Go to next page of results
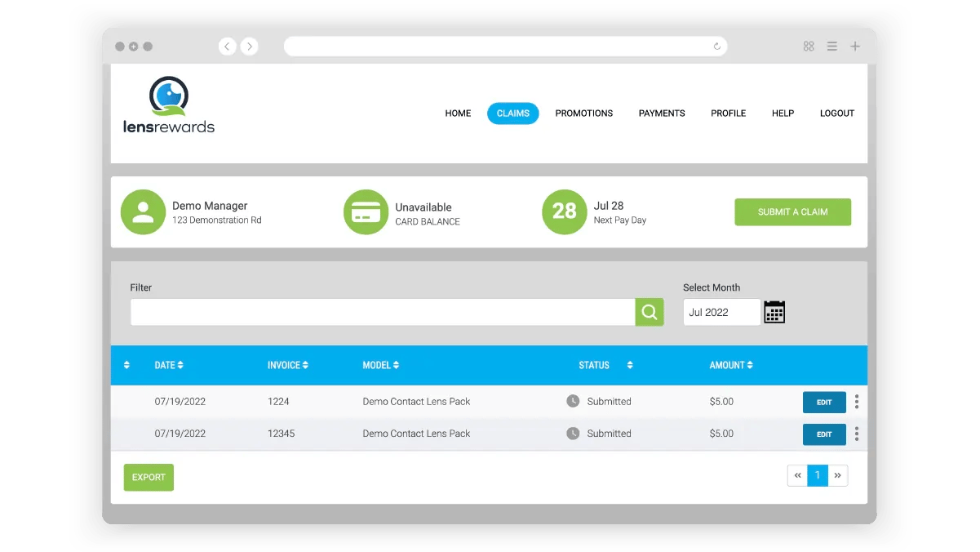The image size is (980, 552). point(838,475)
